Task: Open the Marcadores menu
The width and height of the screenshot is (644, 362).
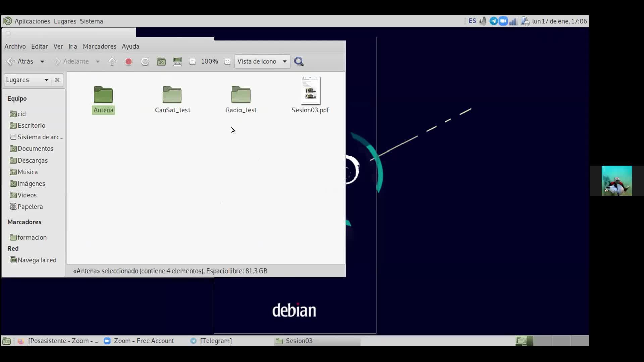Action: [99, 46]
